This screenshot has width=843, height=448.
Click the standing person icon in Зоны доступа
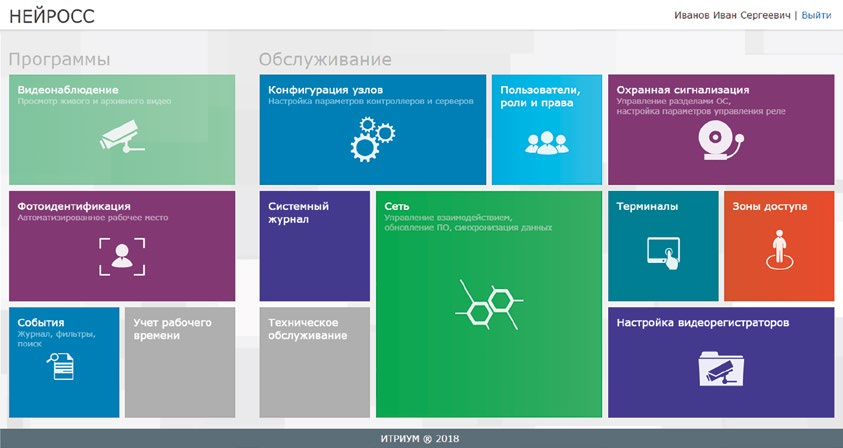click(x=779, y=250)
